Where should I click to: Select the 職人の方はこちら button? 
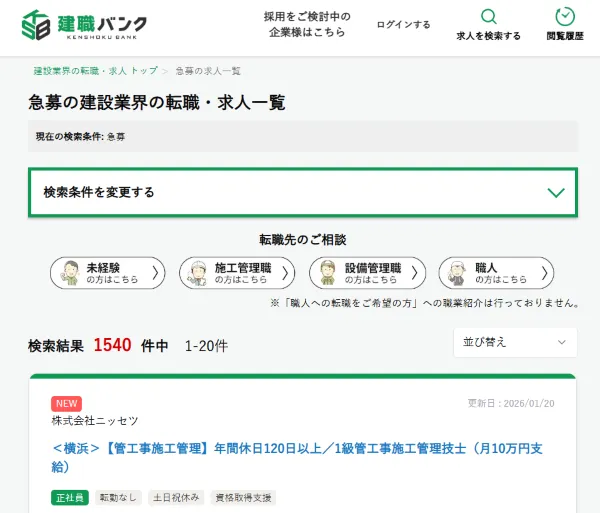(496, 273)
